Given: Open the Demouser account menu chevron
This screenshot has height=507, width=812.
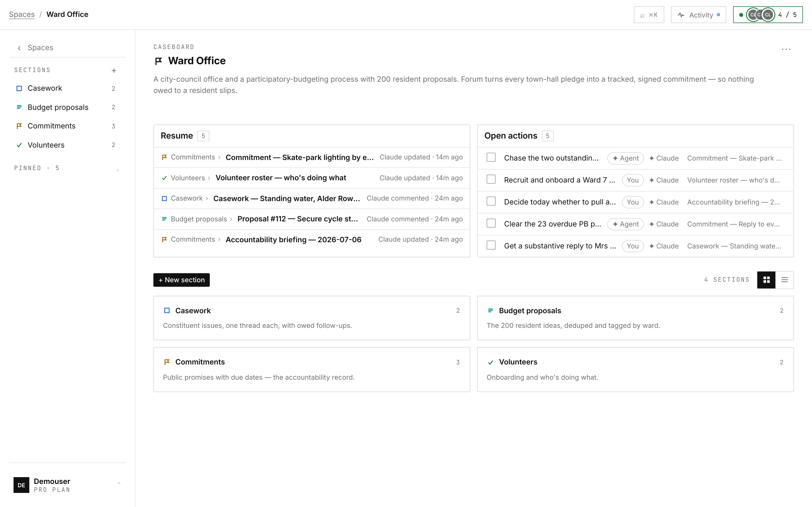Looking at the screenshot, I should (119, 483).
